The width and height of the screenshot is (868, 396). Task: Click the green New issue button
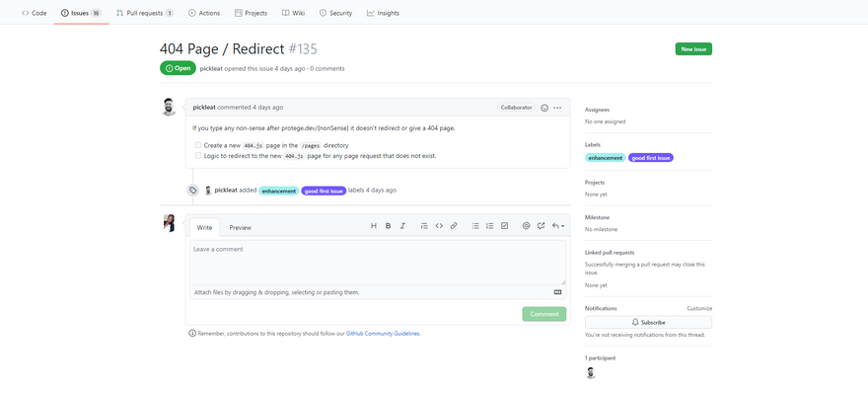click(692, 48)
